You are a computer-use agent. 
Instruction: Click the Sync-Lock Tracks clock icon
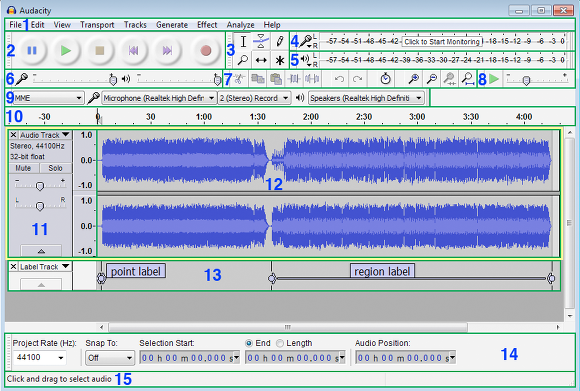385,78
